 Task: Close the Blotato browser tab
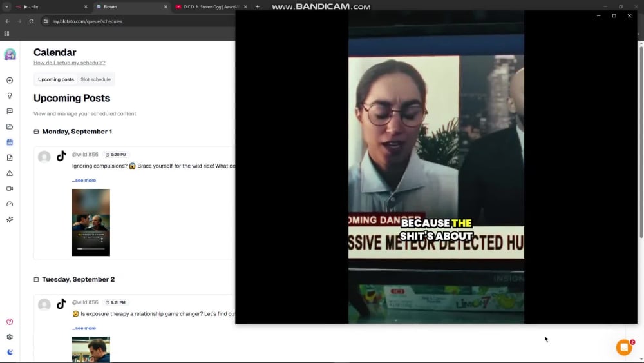pyautogui.click(x=166, y=6)
